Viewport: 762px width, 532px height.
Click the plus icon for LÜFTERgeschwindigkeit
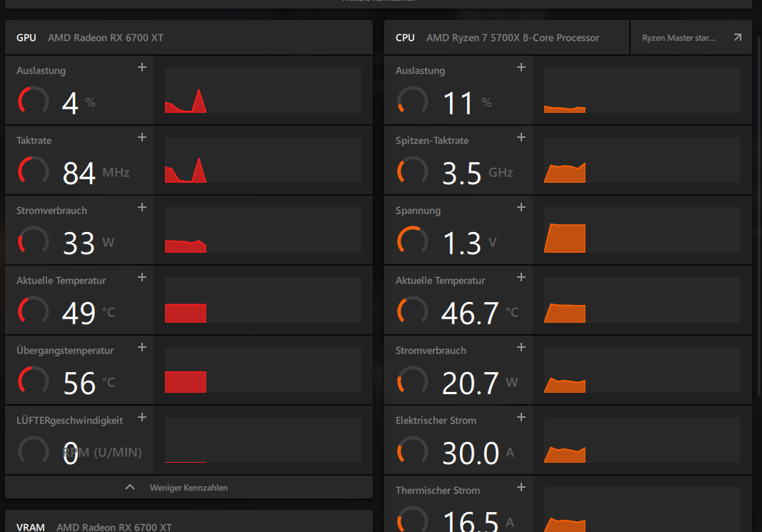(142, 417)
